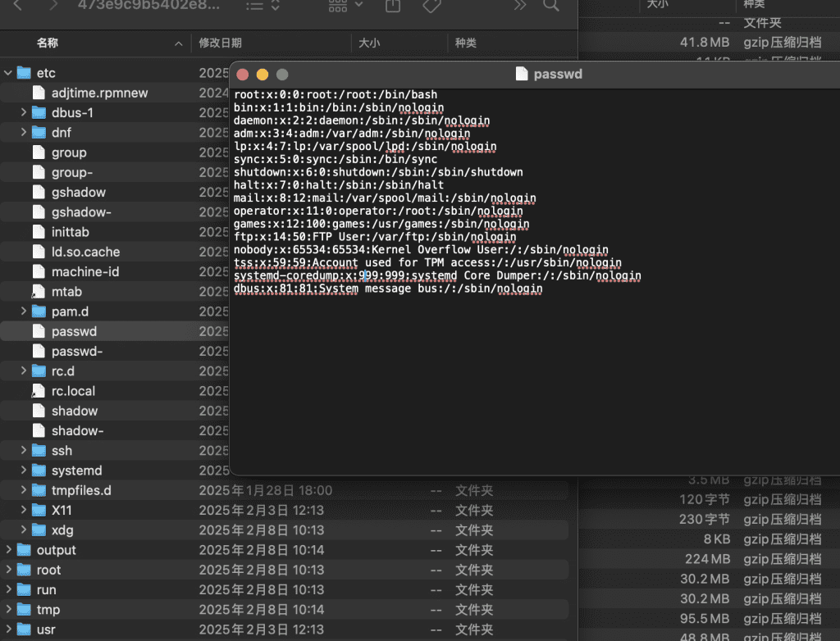Select the gshadow file icon
Screen dimensions: 840x641
coord(39,192)
